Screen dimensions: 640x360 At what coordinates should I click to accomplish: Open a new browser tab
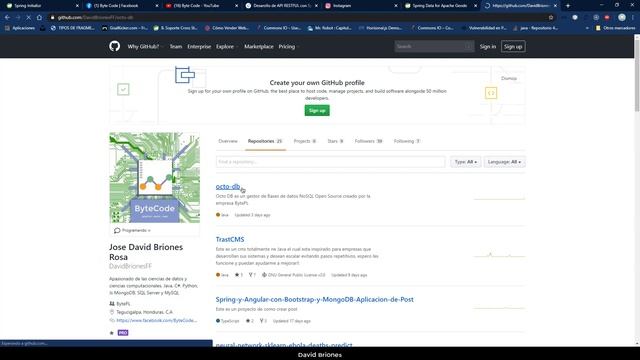(x=568, y=6)
